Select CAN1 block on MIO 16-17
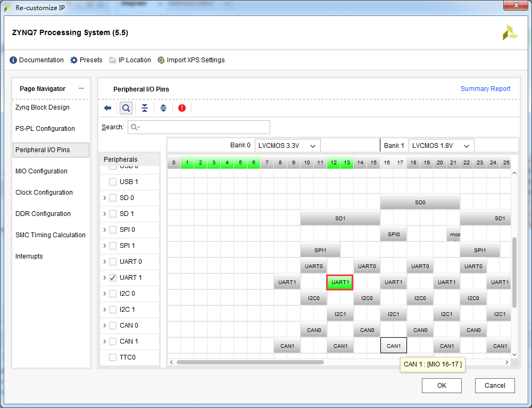This screenshot has width=532, height=408. [394, 346]
